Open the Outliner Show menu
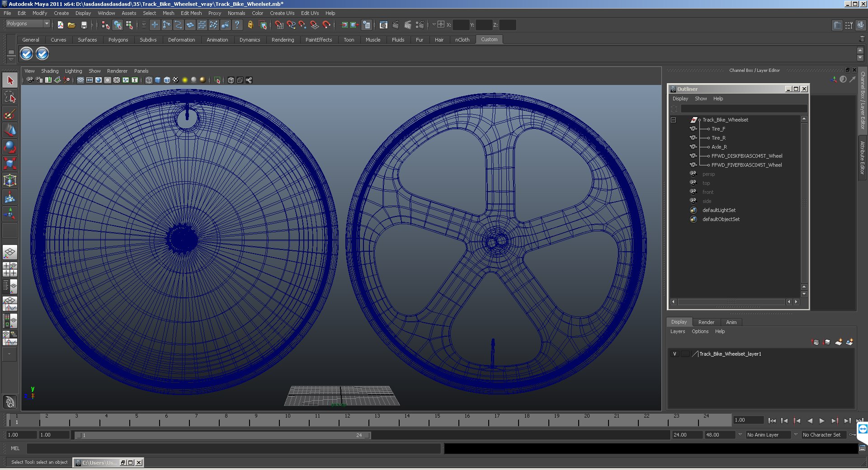 pos(701,99)
